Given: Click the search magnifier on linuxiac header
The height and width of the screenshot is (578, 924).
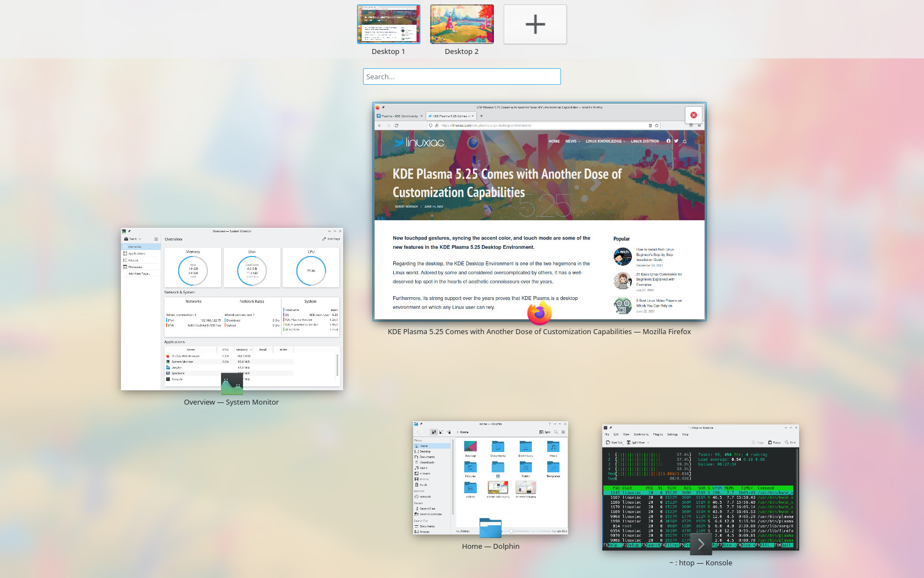Looking at the screenshot, I should (685, 141).
